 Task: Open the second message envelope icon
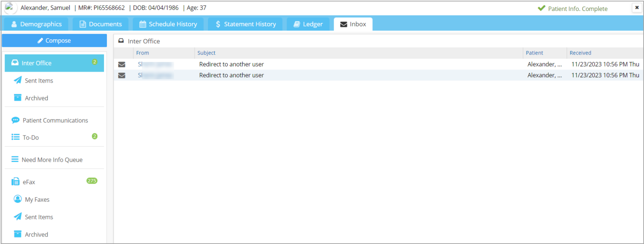pos(122,75)
